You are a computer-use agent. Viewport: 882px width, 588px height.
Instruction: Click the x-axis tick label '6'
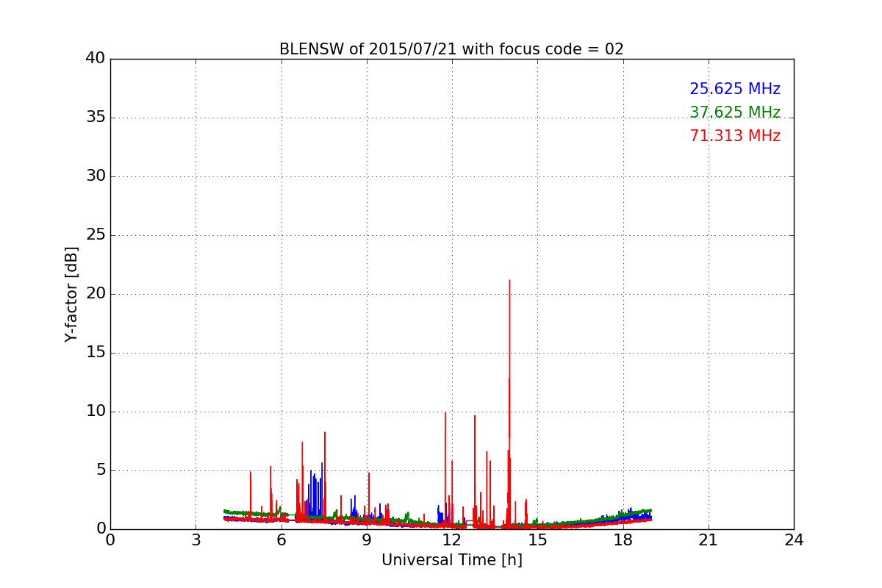(x=281, y=540)
